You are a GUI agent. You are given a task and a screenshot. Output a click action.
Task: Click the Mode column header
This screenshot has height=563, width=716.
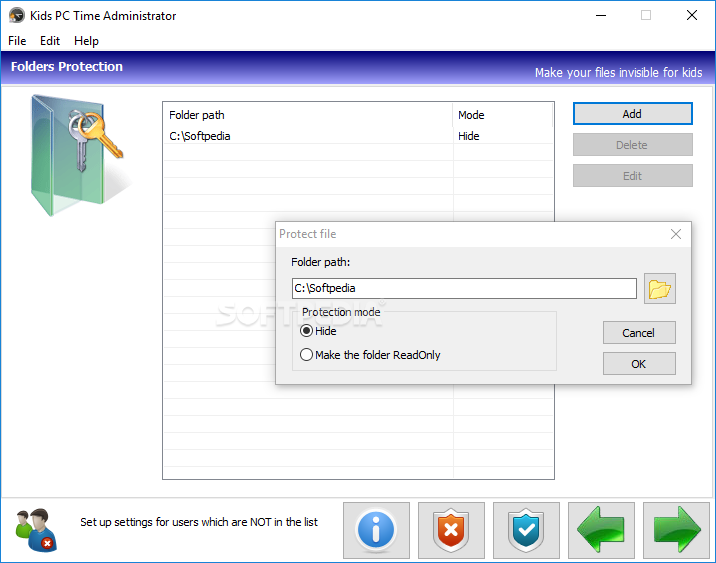coord(503,115)
